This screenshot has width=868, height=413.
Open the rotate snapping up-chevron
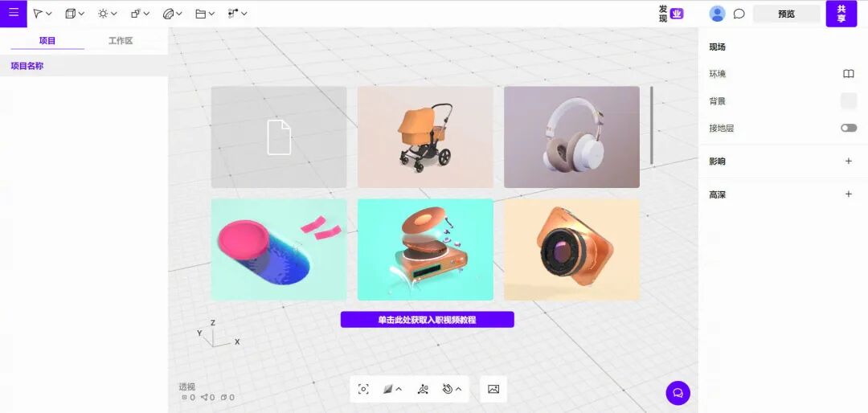[458, 389]
